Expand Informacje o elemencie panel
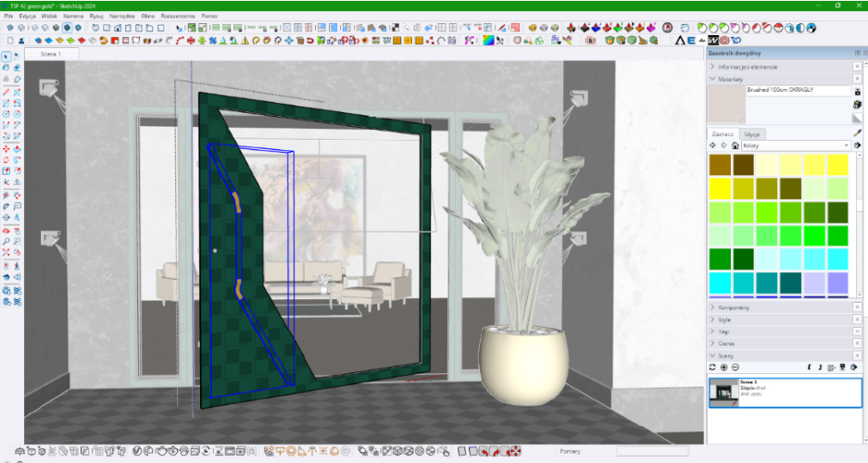The width and height of the screenshot is (868, 463). (712, 67)
